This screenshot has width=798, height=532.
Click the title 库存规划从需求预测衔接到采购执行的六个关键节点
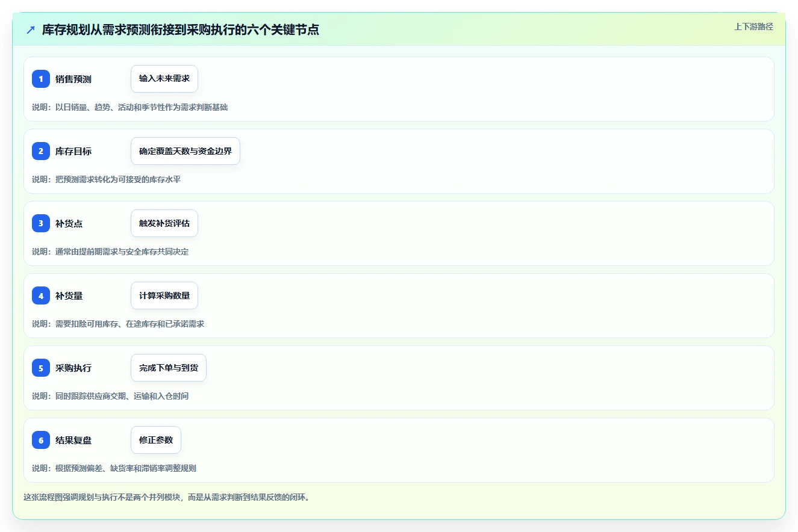[x=181, y=29]
